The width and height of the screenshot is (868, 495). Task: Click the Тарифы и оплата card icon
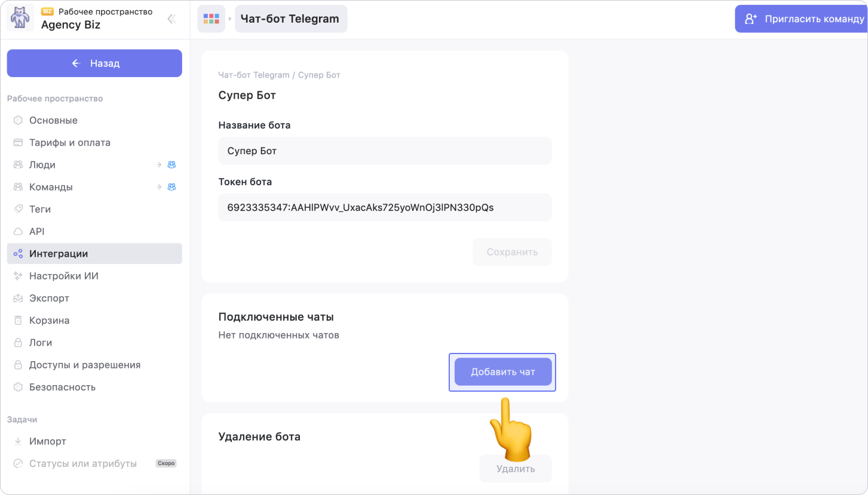pyautogui.click(x=18, y=143)
